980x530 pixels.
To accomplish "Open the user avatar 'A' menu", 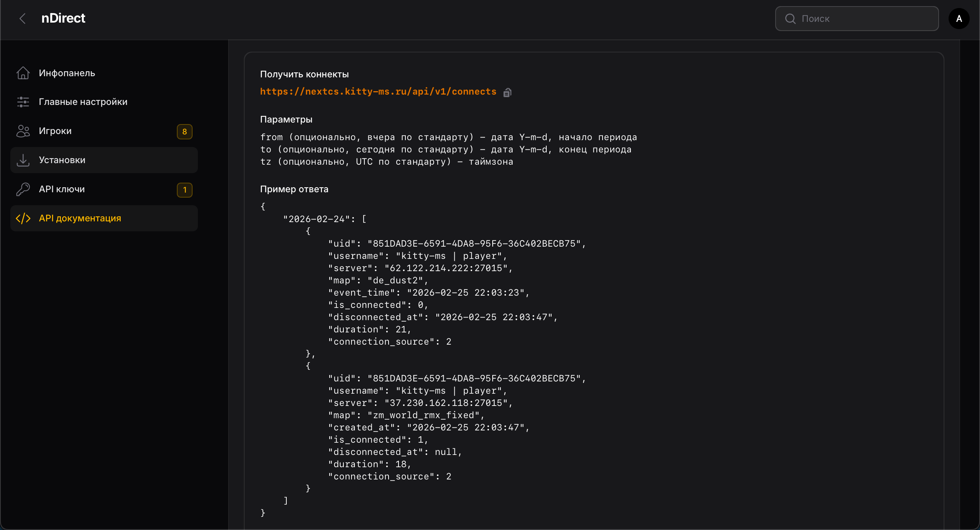I will [959, 18].
